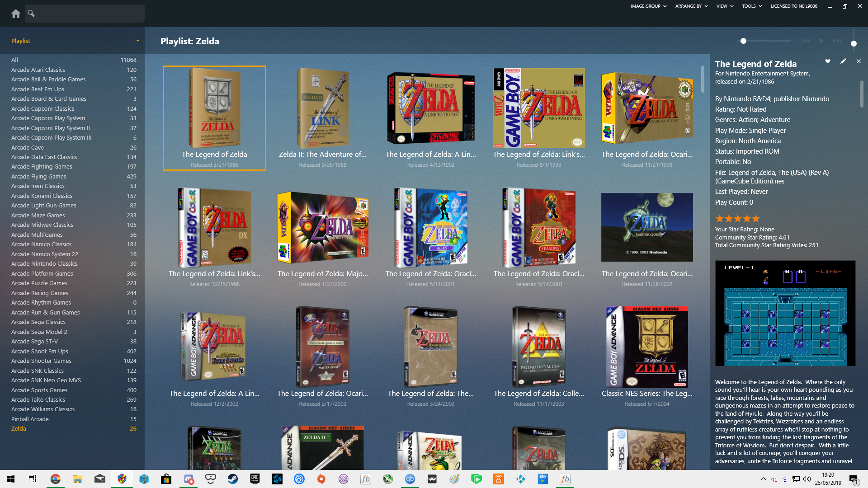
Task: Close the game details panel
Action: point(859,61)
